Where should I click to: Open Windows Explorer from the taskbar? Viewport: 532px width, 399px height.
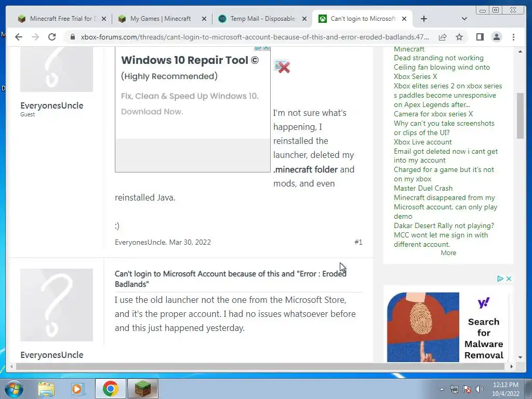click(46, 389)
